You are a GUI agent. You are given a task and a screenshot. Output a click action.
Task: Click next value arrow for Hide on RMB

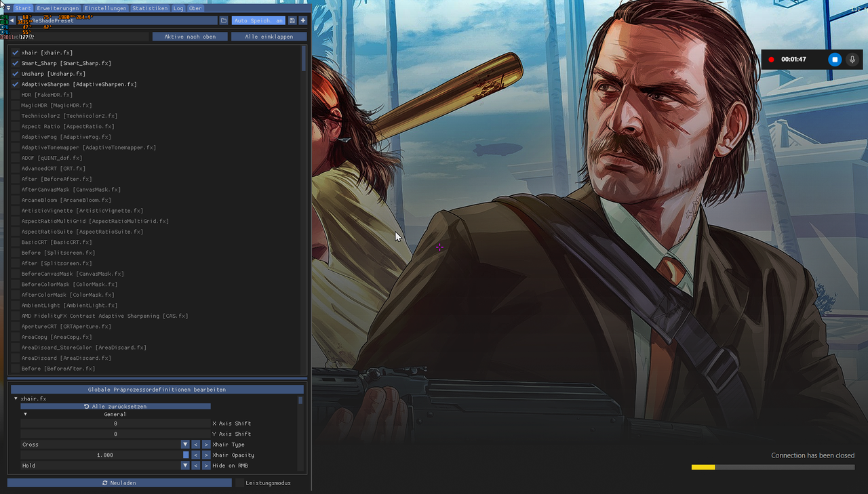pos(206,466)
